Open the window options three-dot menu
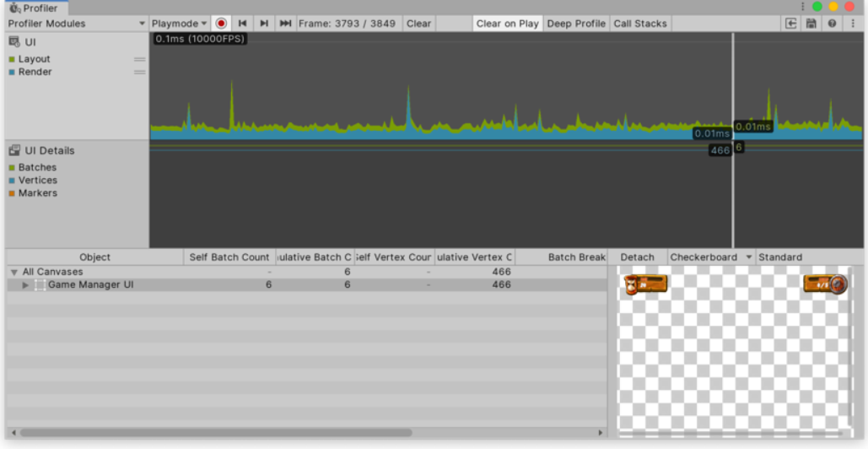 [x=802, y=7]
